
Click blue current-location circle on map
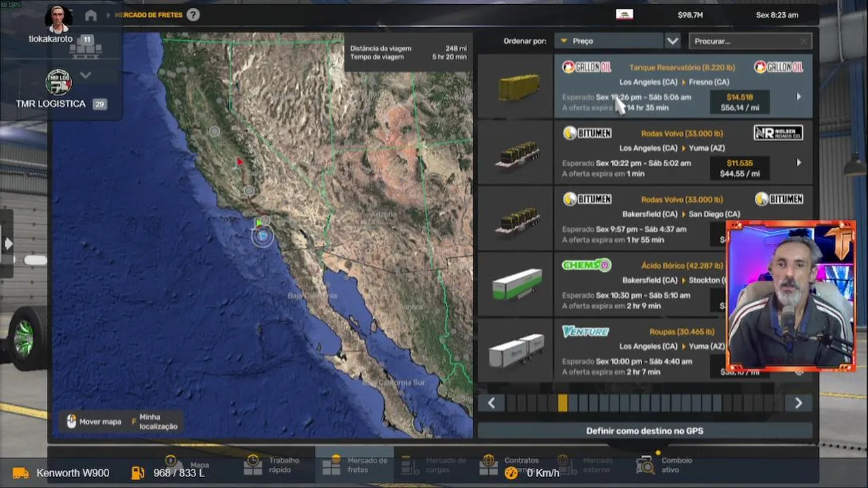[x=262, y=236]
